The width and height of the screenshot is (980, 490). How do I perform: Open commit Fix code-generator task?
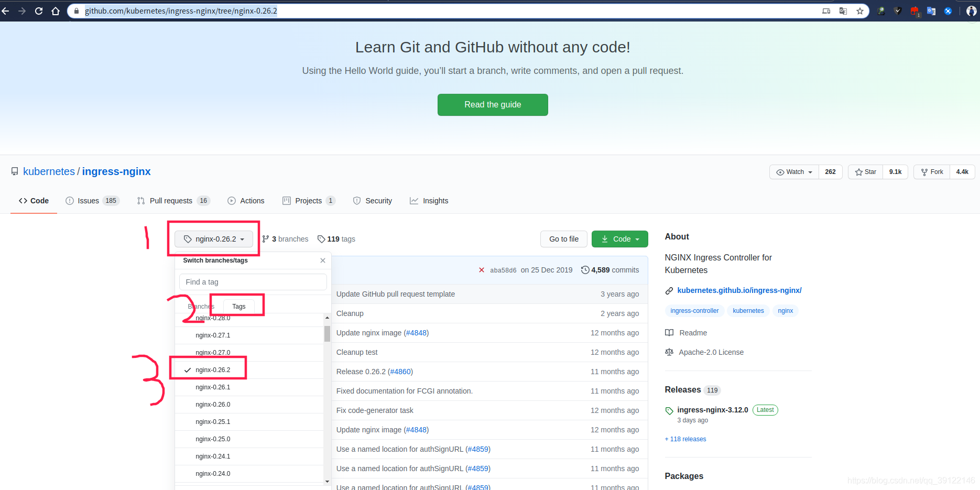375,410
